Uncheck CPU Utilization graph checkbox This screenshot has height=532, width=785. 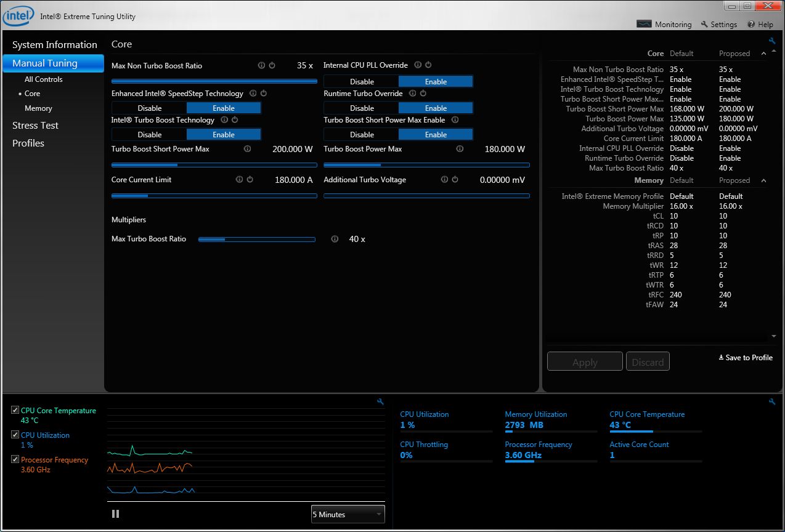(15, 435)
